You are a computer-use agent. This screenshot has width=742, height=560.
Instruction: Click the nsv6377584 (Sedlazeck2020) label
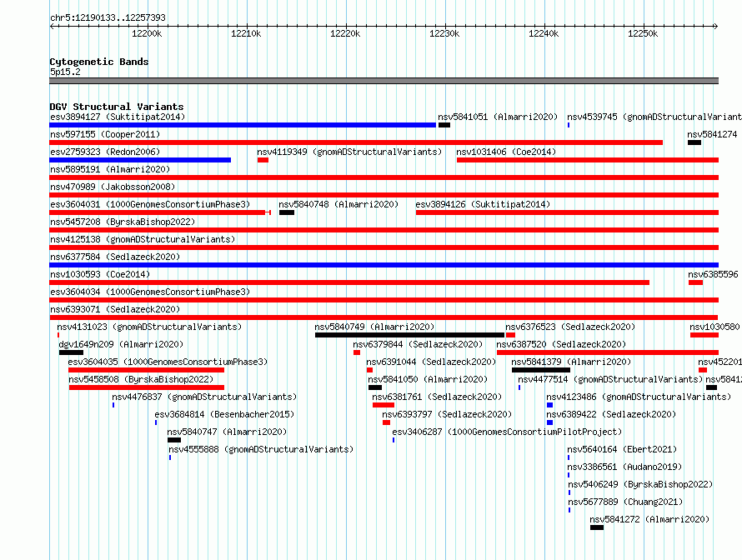tap(115, 257)
